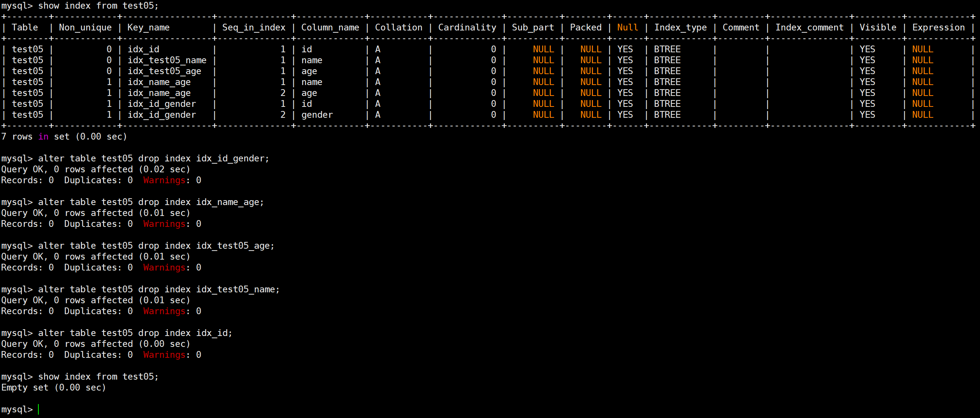Click the first 'show index from test05;' command

[98, 6]
